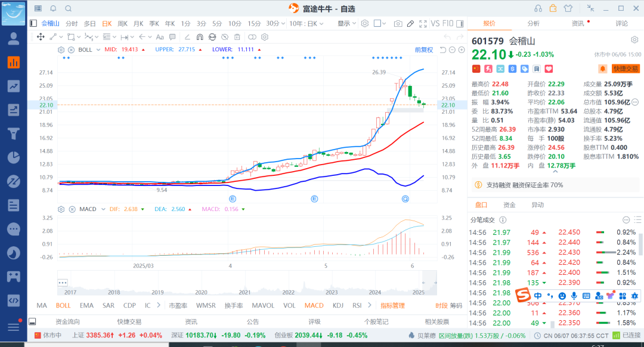Click the historical timeline overview at 2021
644x347 pixels.
point(244,284)
